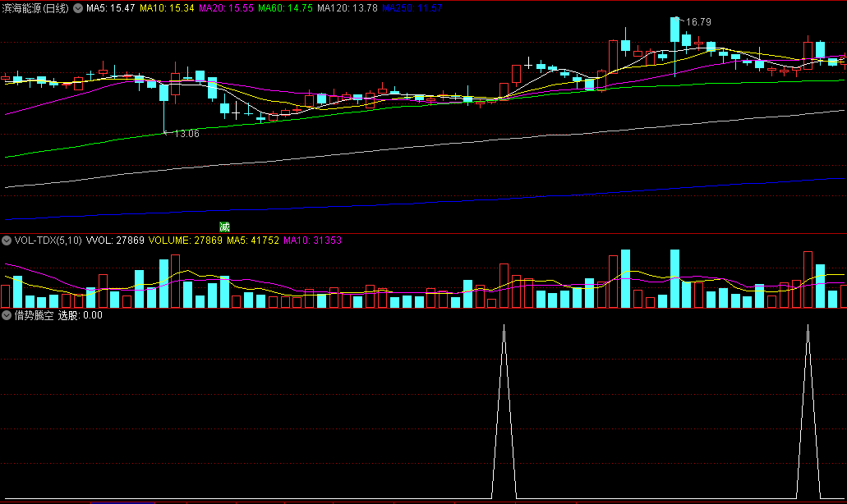Click the MA120: 13.78 label

348,8
